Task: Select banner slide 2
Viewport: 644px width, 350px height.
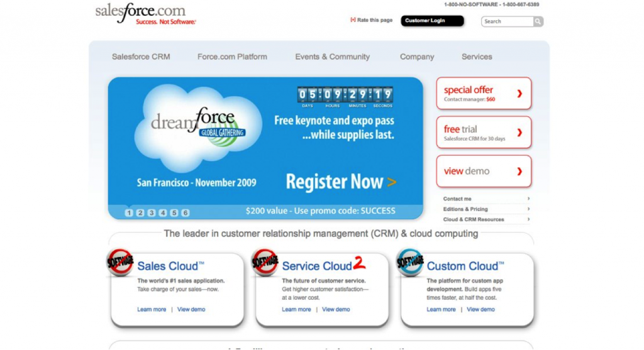Action: (140, 212)
